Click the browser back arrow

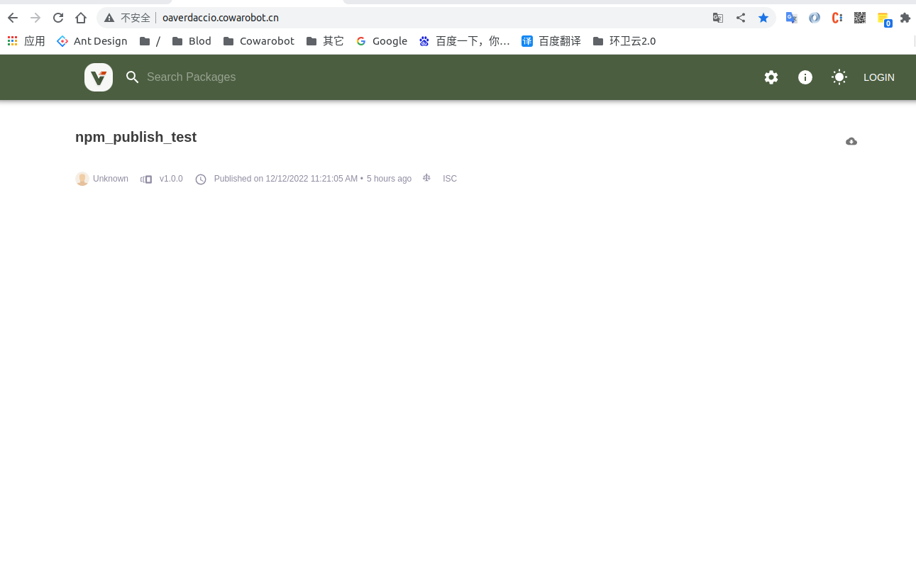[x=13, y=18]
